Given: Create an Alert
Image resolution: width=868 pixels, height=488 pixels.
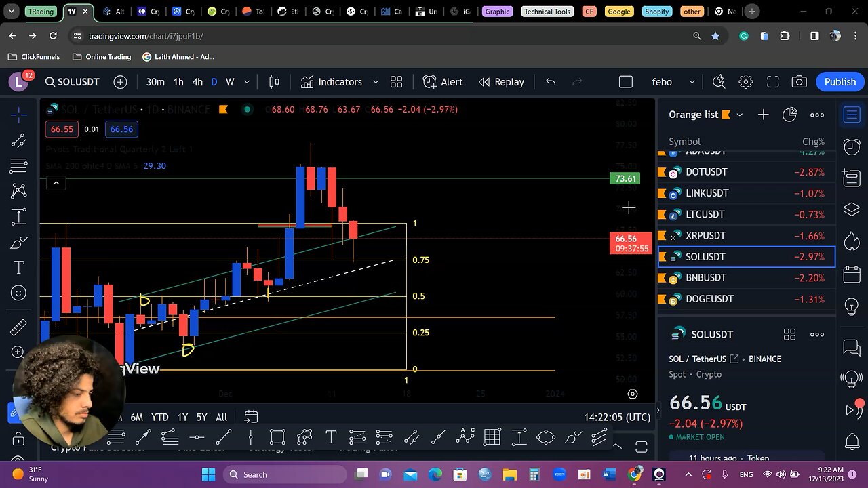Looking at the screenshot, I should pyautogui.click(x=443, y=82).
